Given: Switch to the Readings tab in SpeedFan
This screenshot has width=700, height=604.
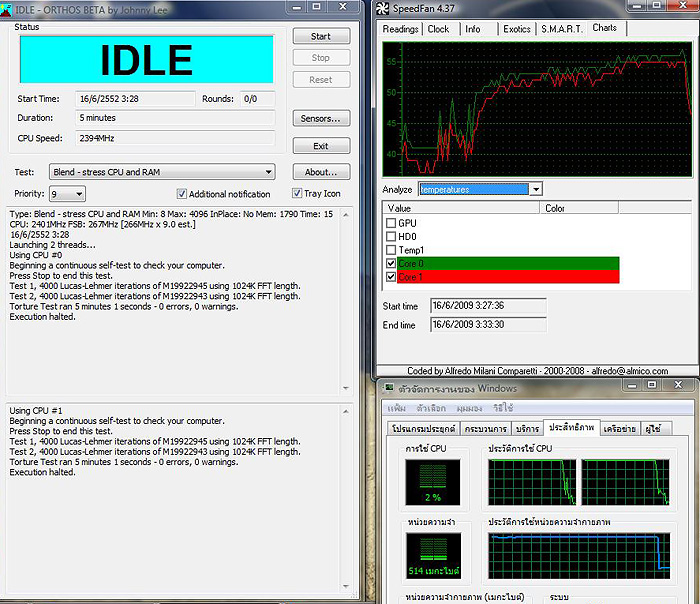Looking at the screenshot, I should click(400, 29).
